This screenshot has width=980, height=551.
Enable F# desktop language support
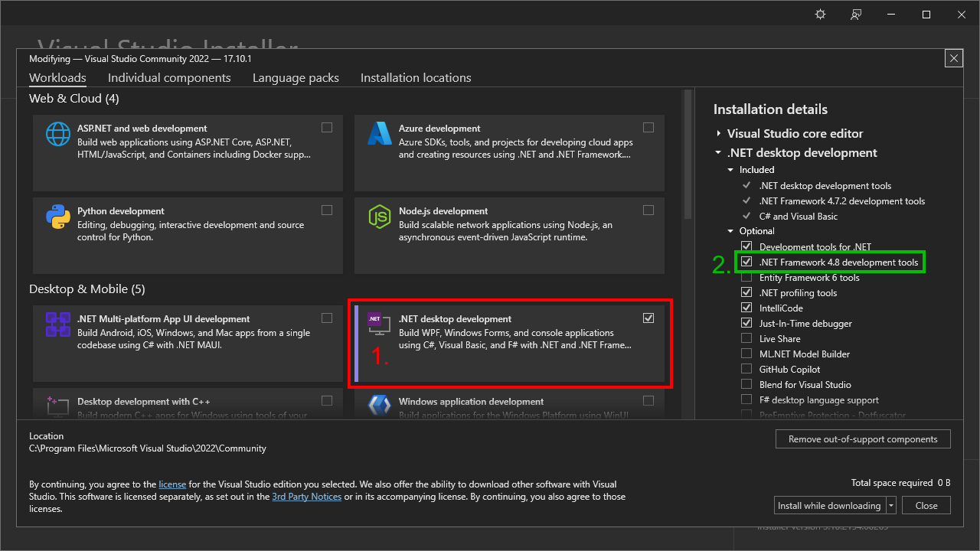746,399
